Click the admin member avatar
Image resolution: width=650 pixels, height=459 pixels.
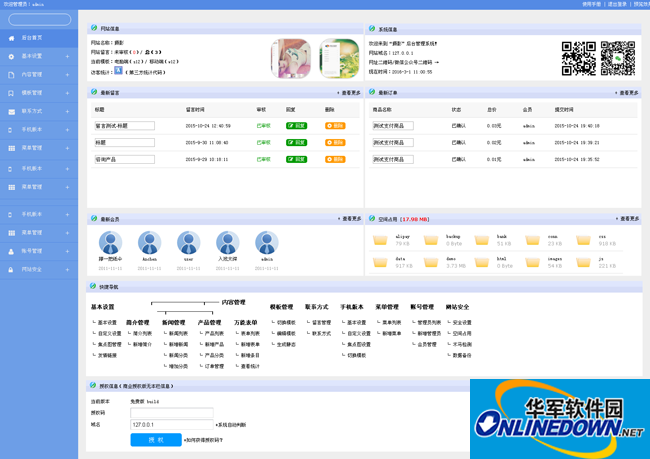[267, 242]
